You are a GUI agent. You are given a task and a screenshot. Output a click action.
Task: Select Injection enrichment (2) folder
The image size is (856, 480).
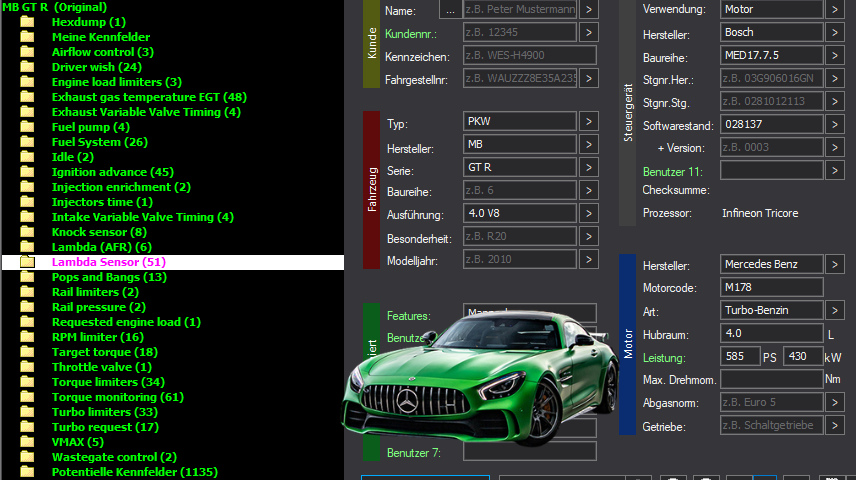tap(121, 187)
